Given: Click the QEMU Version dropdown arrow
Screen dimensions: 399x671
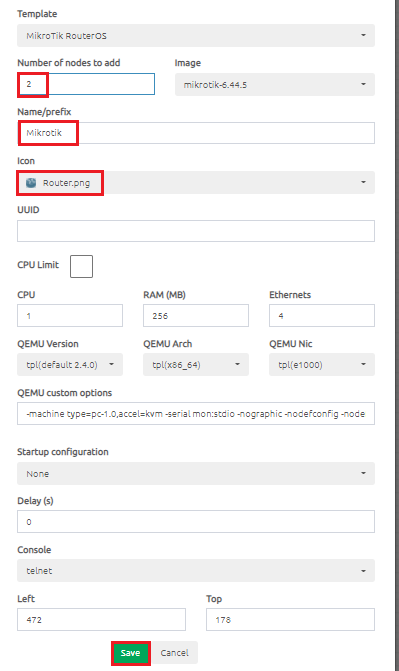Looking at the screenshot, I should pos(112,365).
